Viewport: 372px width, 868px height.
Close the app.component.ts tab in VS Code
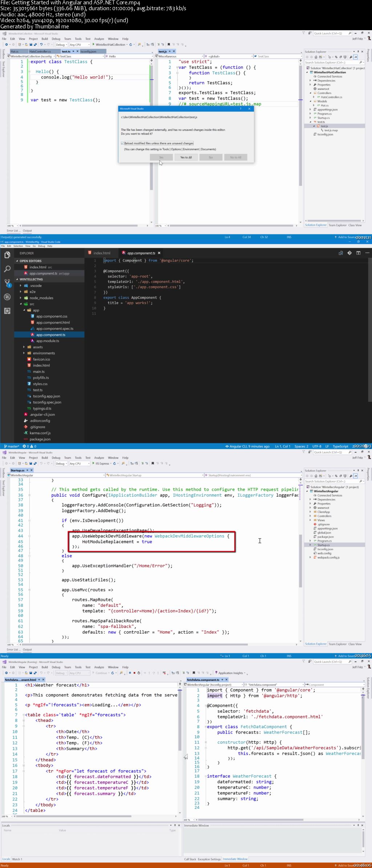(159, 253)
